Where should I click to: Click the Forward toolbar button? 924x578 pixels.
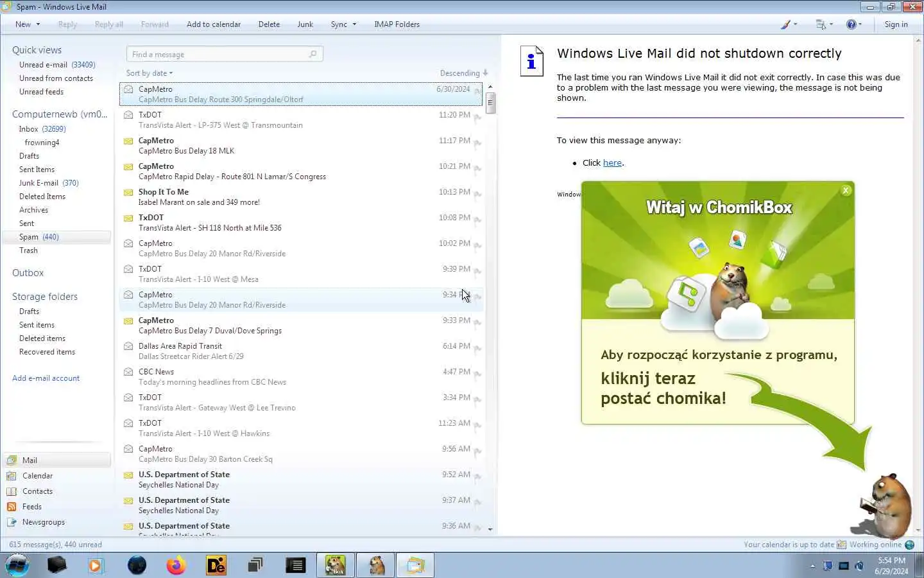point(155,24)
